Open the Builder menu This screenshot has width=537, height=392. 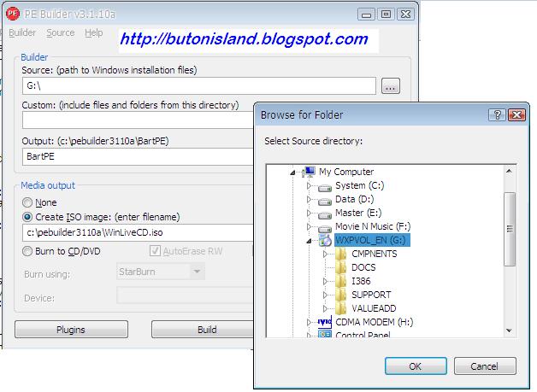[22, 32]
